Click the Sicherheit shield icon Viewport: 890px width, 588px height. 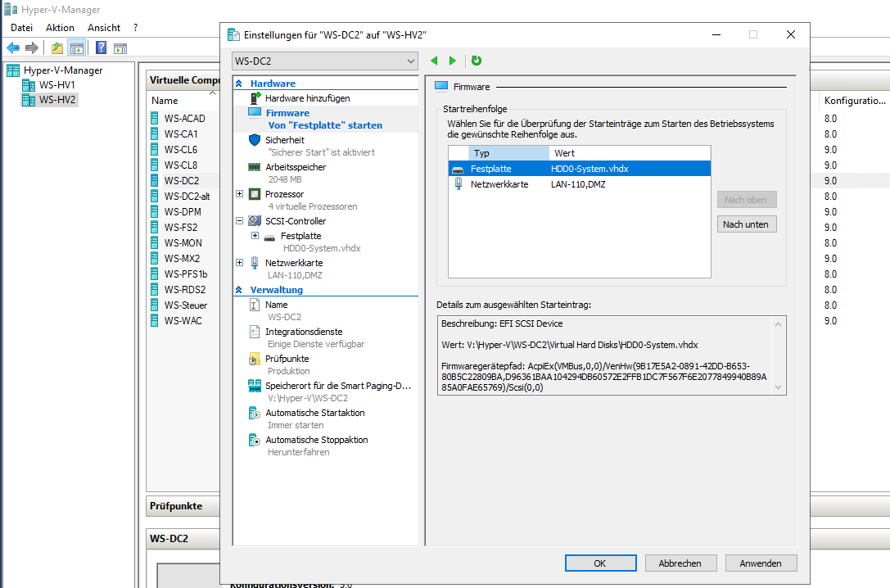[x=255, y=139]
